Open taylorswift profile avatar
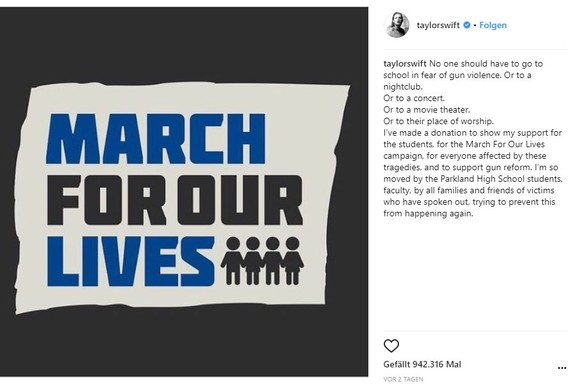This screenshot has height=384, width=582. click(397, 25)
